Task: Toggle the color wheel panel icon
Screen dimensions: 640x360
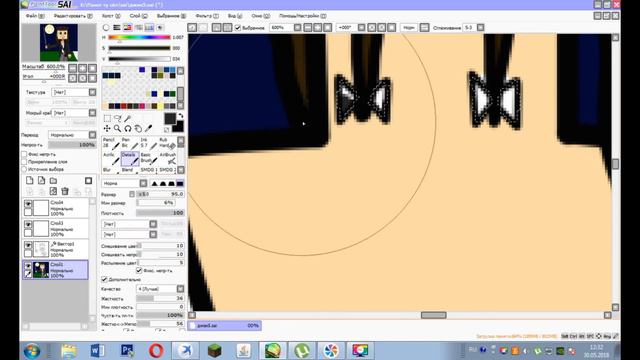Action: pos(106,28)
